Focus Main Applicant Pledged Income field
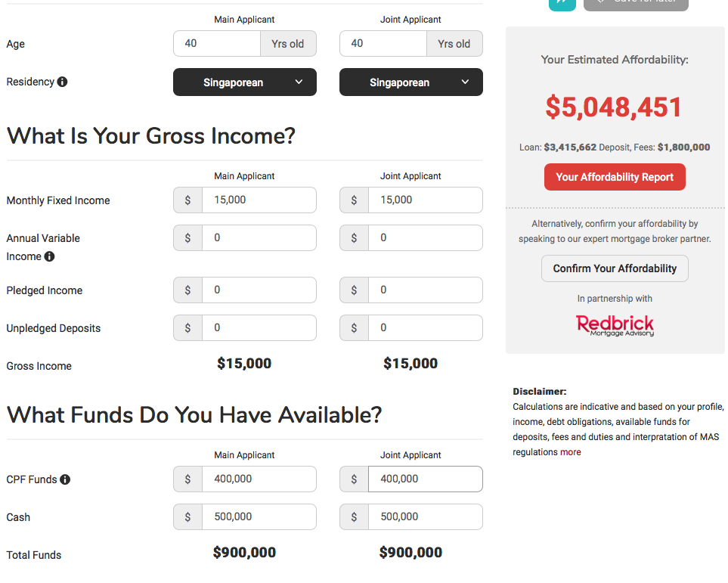The width and height of the screenshot is (728, 583). (x=259, y=290)
